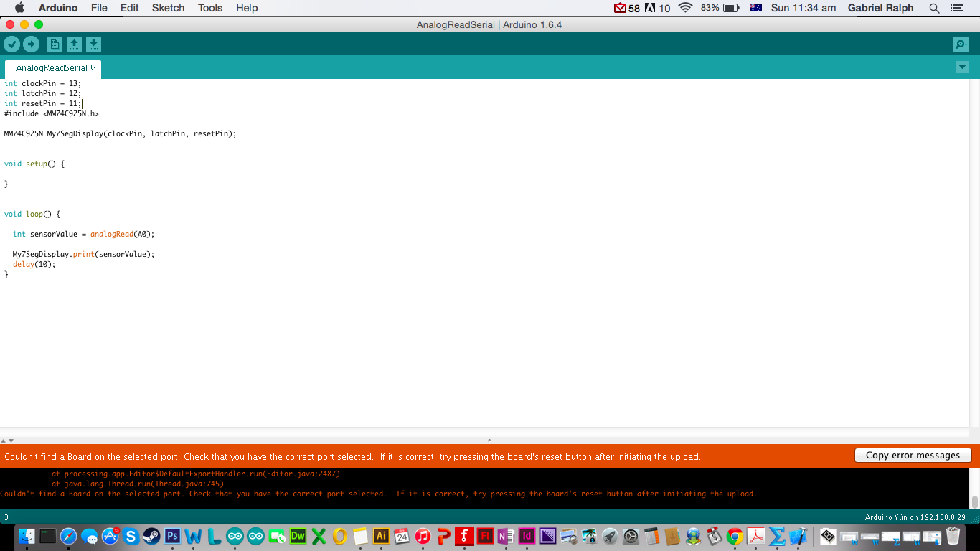The image size is (980, 551).
Task: Open the Help menu
Action: coord(247,8)
